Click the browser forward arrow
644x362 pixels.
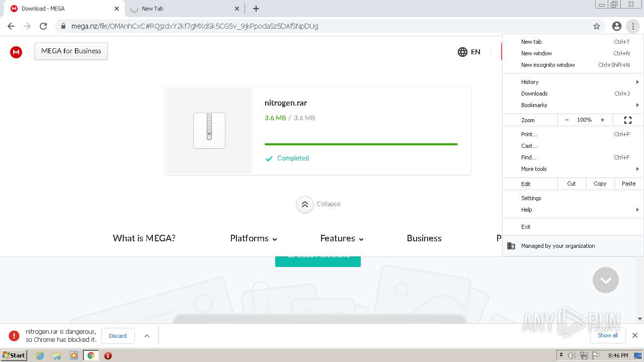27,26
